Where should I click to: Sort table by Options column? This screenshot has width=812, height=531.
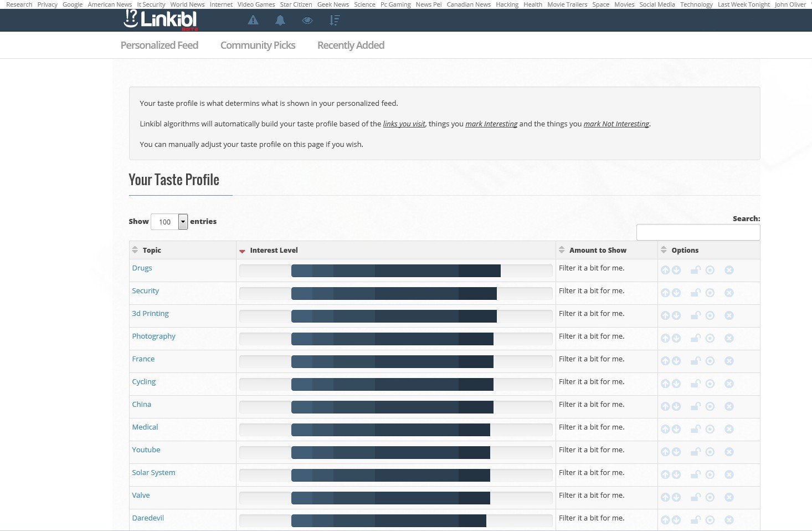[709, 250]
